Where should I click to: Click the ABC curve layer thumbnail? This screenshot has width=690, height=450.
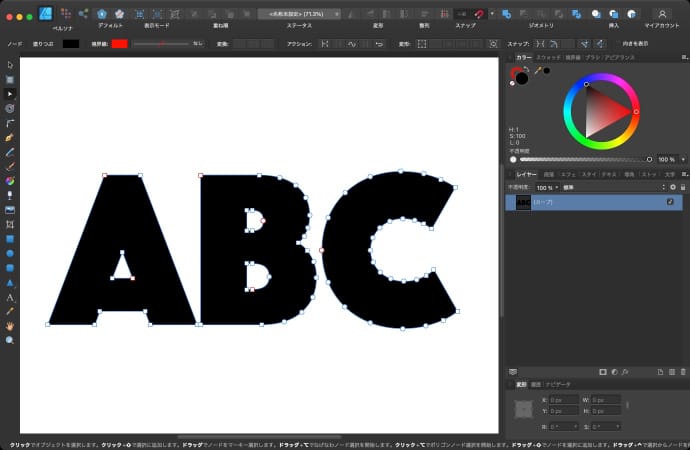point(523,202)
